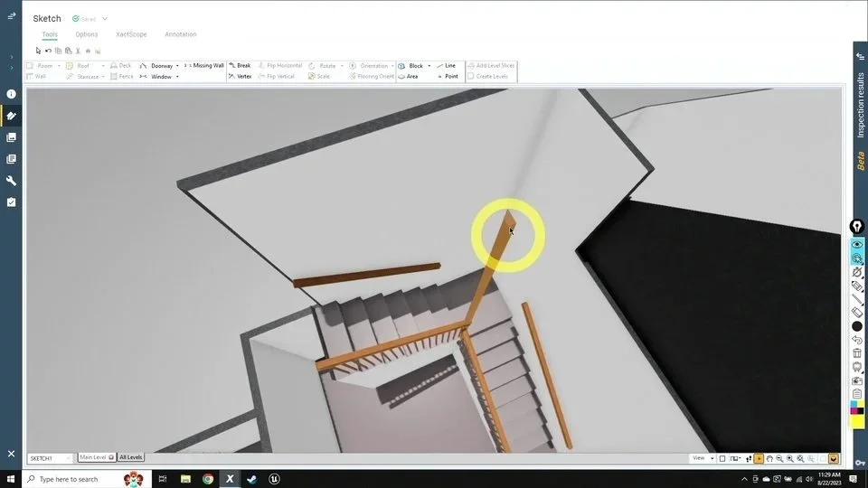Select the line drawing tool on right toolbar
The image size is (868, 488).
coord(857,299)
